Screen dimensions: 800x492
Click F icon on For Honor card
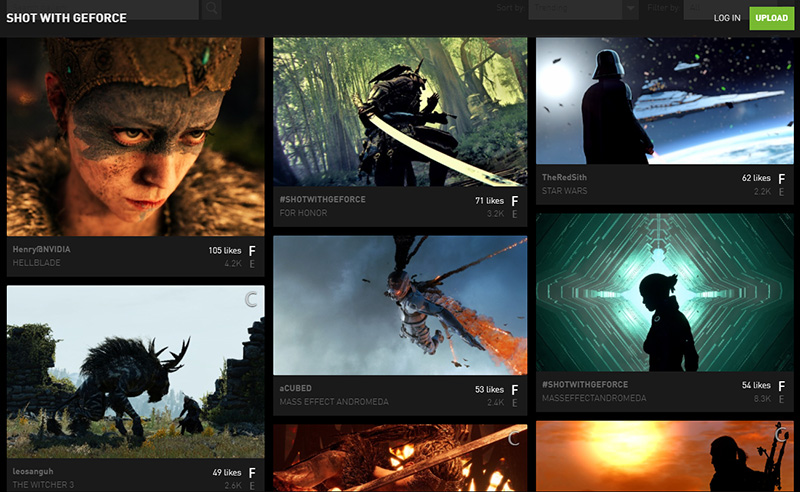[x=515, y=201]
